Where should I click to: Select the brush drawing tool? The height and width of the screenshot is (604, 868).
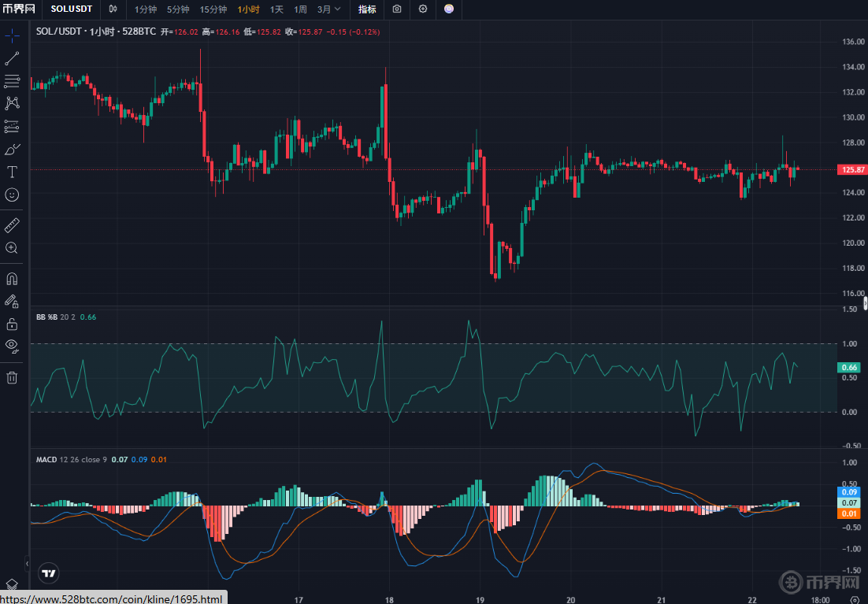tap(12, 150)
